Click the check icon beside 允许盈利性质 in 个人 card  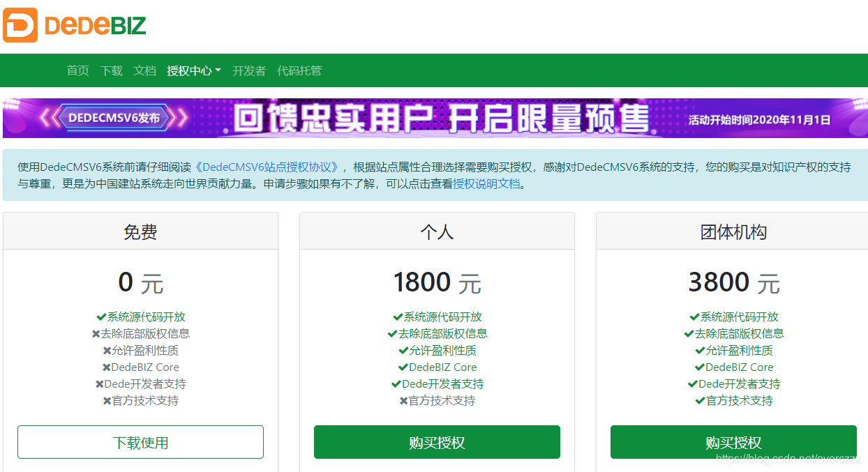click(403, 351)
